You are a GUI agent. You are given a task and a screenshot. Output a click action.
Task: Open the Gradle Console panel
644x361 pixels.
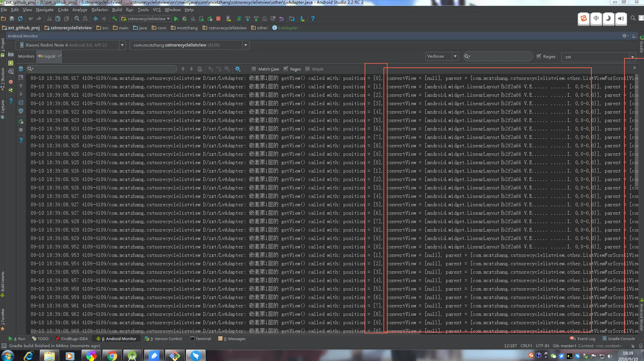619,339
